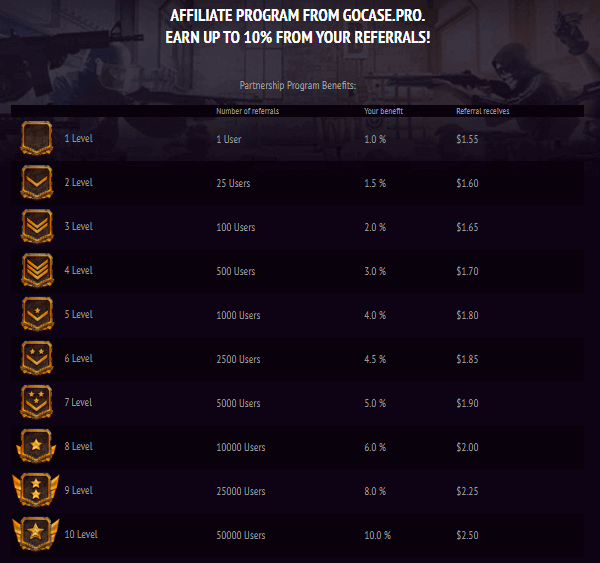Click the '1000 Users' entry in 5 Level row
Image resolution: width=600 pixels, height=563 pixels.
tap(238, 315)
